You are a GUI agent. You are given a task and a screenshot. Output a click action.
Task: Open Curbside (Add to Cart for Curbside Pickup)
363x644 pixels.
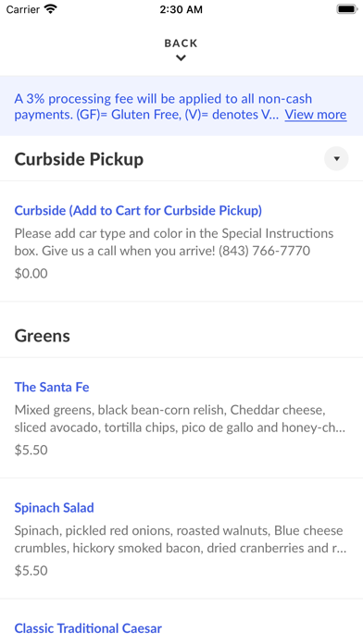[x=138, y=210]
